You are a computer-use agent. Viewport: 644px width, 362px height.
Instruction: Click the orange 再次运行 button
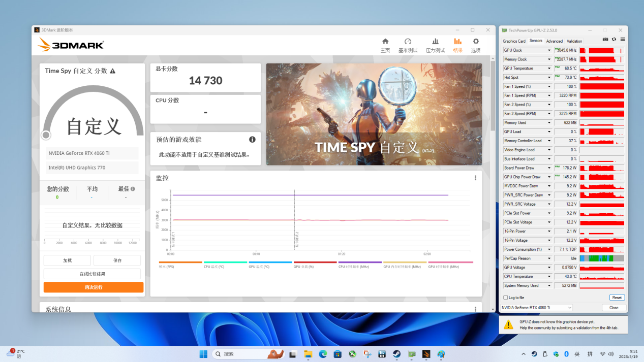(94, 287)
